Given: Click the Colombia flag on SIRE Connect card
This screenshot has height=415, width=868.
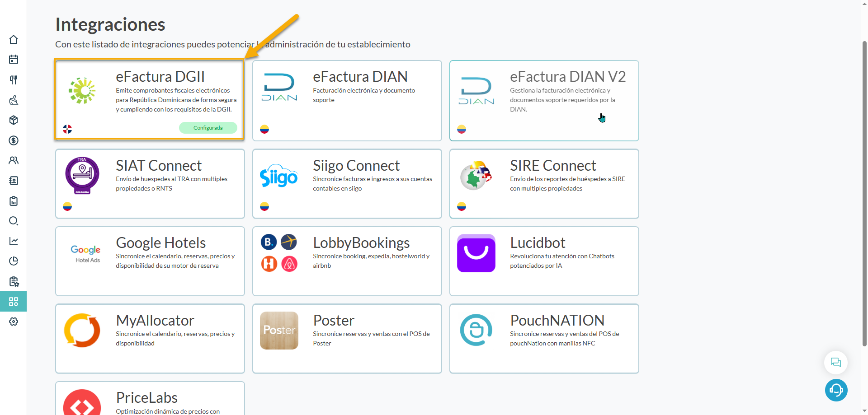Looking at the screenshot, I should (x=462, y=206).
